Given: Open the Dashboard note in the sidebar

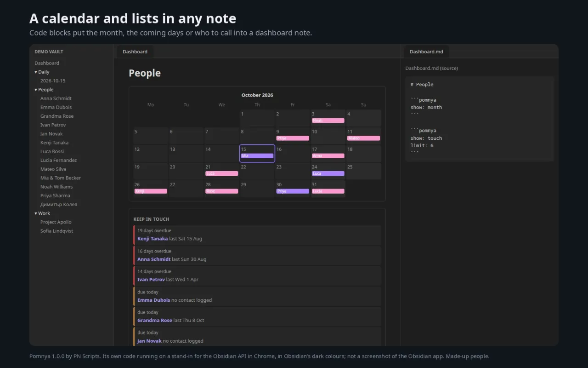Looking at the screenshot, I should pyautogui.click(x=47, y=63).
